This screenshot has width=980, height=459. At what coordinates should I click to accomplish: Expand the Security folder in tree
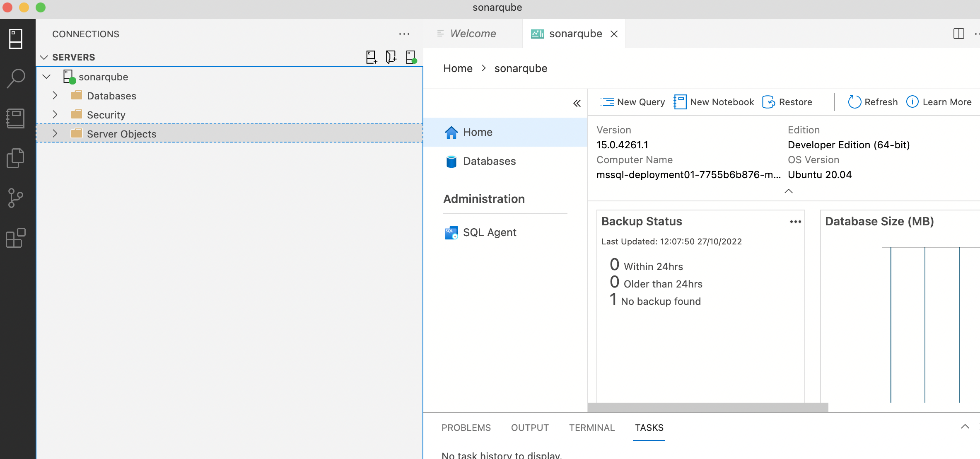tap(55, 115)
